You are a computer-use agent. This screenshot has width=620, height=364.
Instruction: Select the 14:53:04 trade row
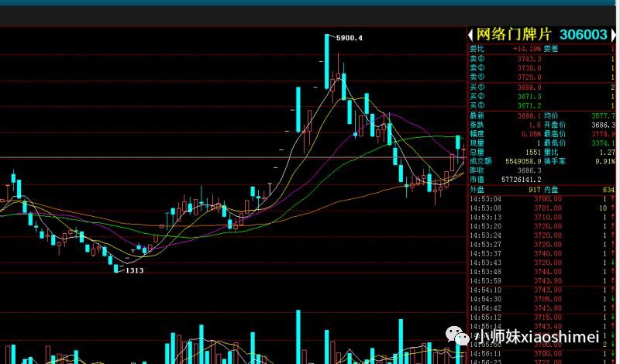point(542,199)
